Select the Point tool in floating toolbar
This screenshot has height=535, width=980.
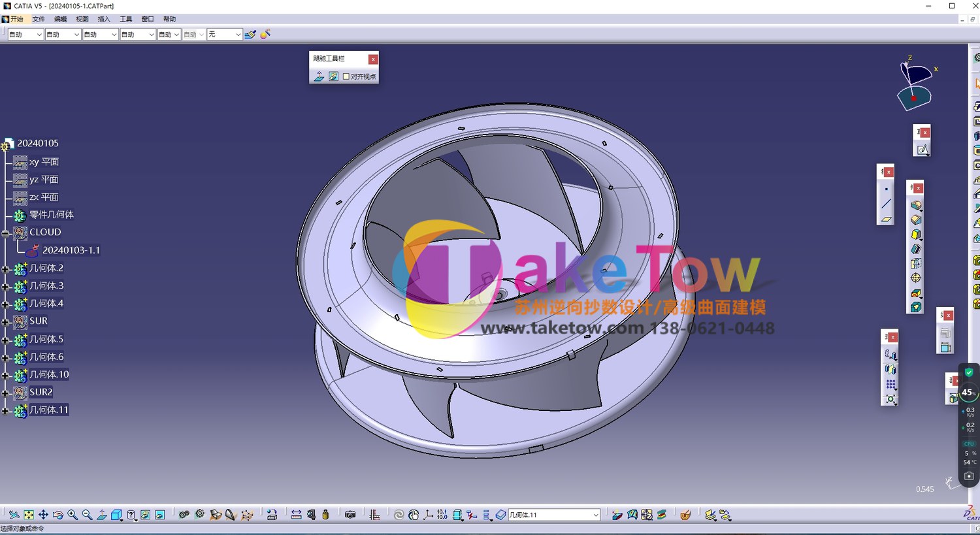click(886, 189)
